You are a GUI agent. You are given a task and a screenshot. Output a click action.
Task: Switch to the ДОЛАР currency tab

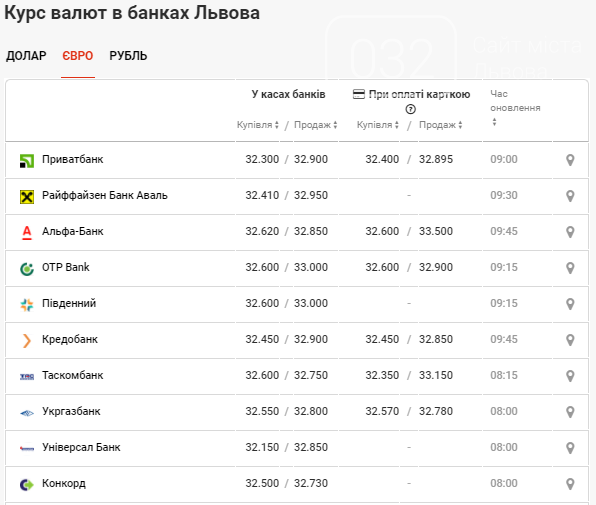26,56
